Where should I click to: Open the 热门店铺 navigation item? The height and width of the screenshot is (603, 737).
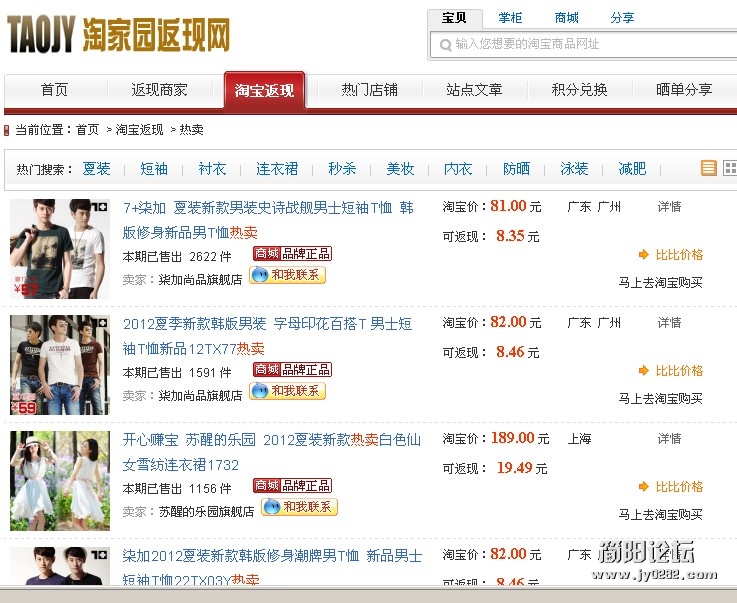(x=369, y=89)
